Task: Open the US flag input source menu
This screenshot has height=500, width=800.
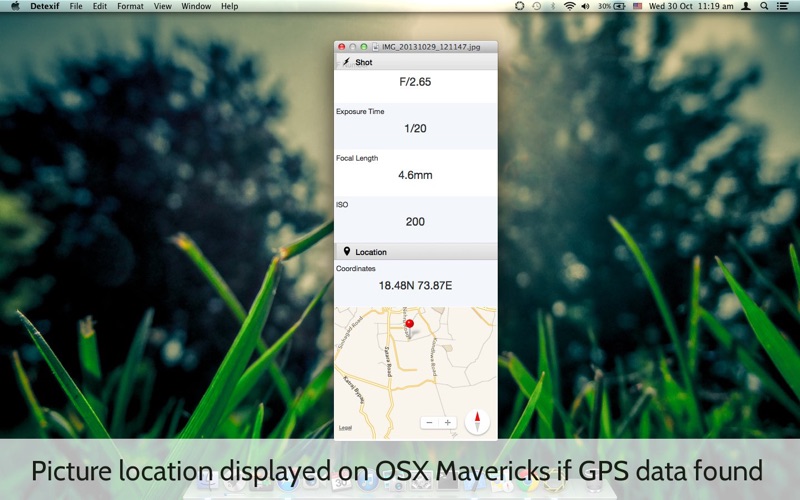Action: 637,6
